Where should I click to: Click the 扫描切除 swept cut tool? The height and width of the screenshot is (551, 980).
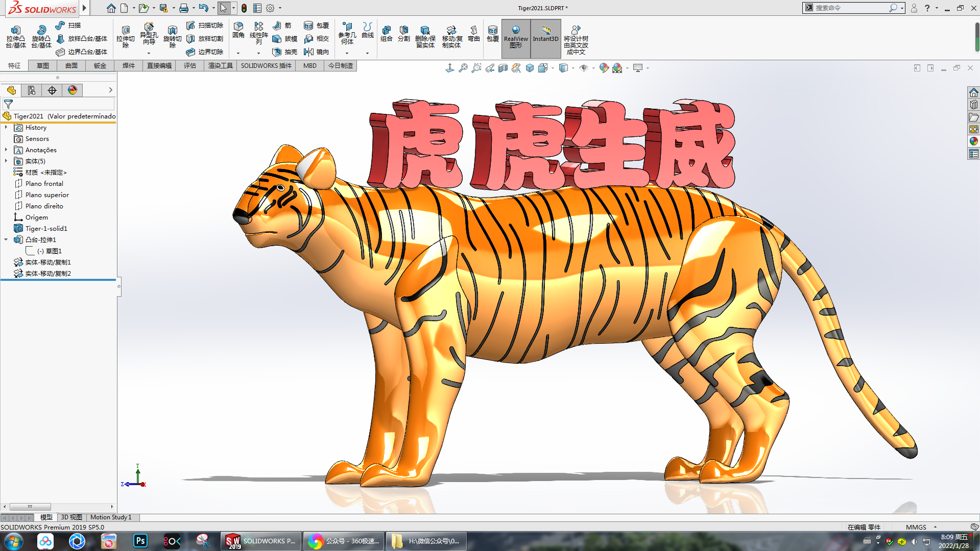tap(205, 25)
